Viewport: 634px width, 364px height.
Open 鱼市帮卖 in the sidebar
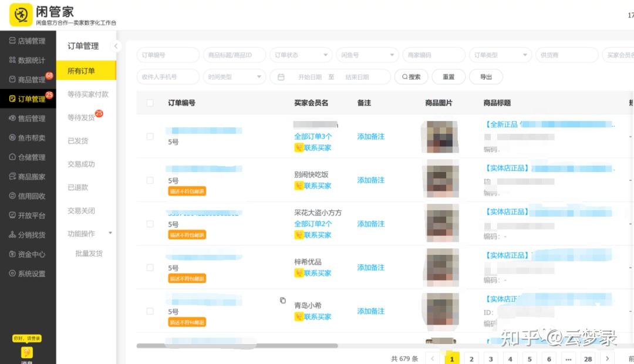click(28, 138)
